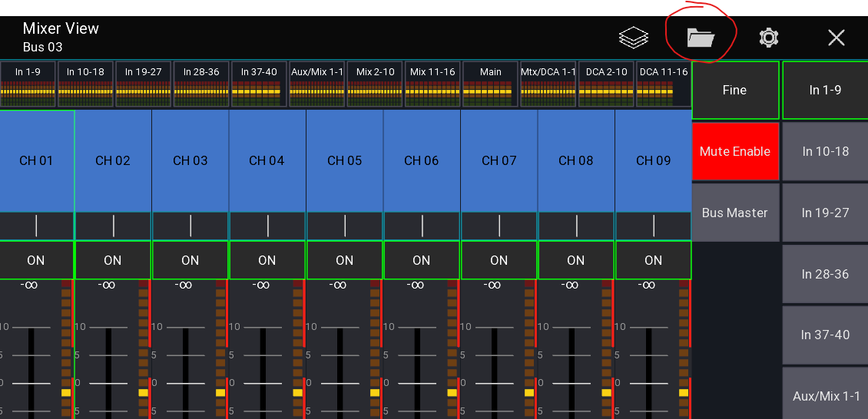Viewport: 868px width, 419px height.
Task: Switch to In 37-40 side tab
Action: click(826, 335)
